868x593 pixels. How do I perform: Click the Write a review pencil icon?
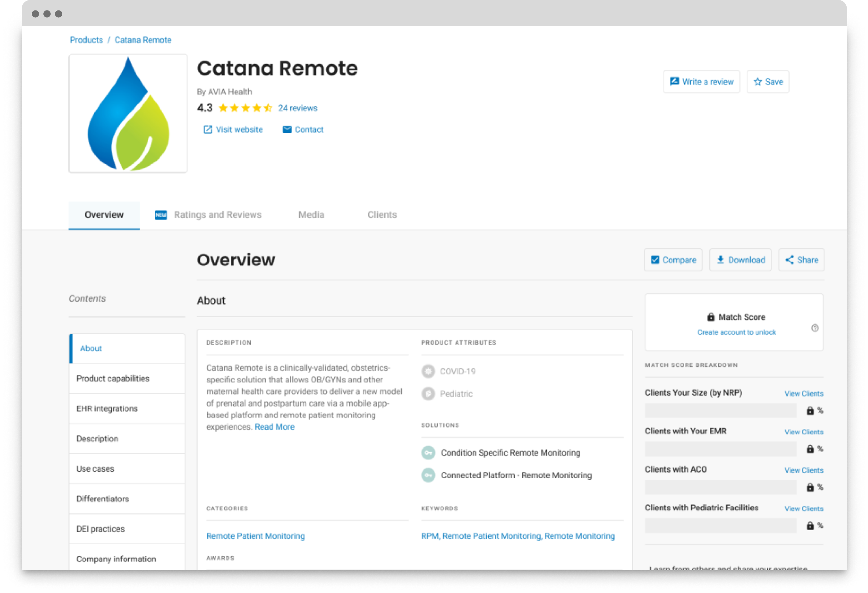click(674, 81)
